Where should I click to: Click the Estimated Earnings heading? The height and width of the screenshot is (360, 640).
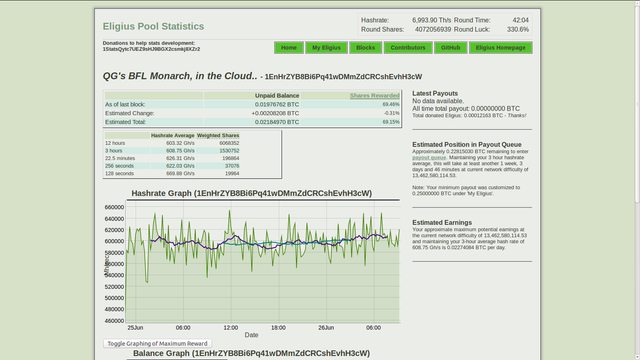(442, 222)
